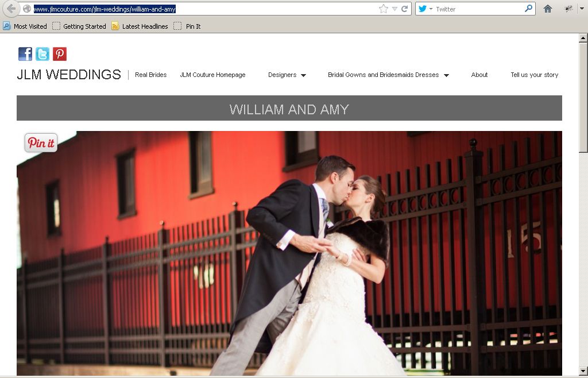Screen dimensions: 588x378
Task: Click the scrollbar up arrow
Action: 583,37
